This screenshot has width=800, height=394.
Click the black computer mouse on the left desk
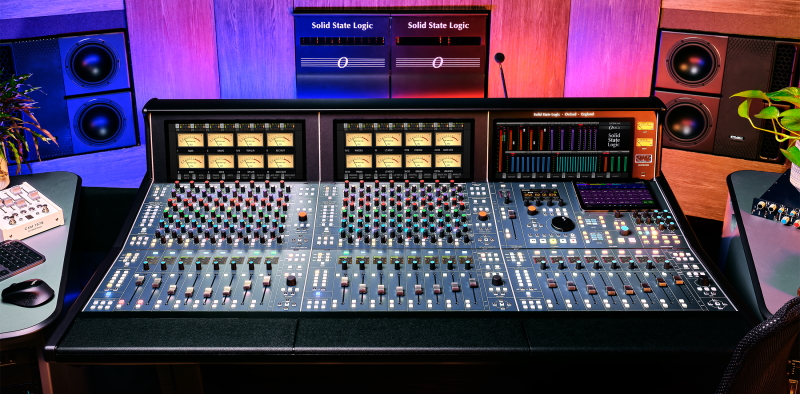28,293
